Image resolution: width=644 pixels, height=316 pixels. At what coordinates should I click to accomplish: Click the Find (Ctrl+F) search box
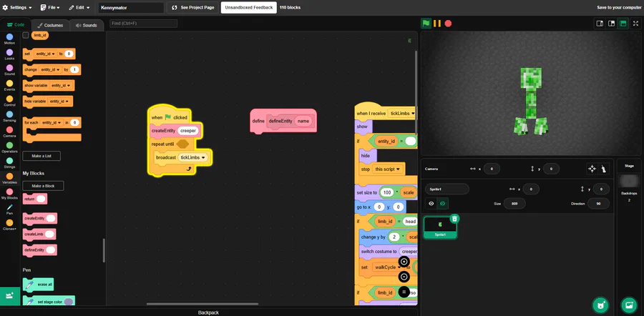click(x=143, y=24)
